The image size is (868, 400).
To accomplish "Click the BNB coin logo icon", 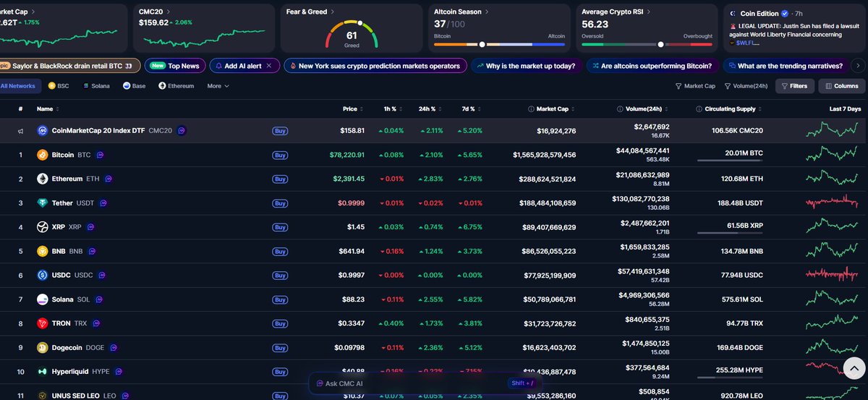I will (42, 251).
